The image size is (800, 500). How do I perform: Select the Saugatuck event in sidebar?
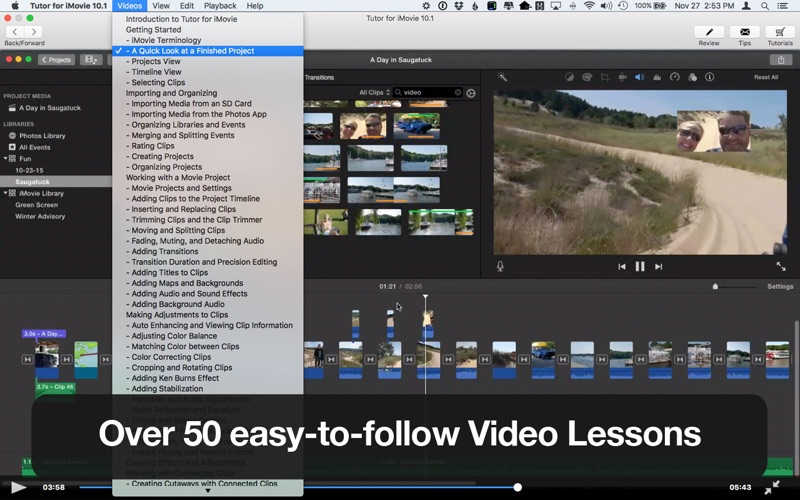coord(56,182)
